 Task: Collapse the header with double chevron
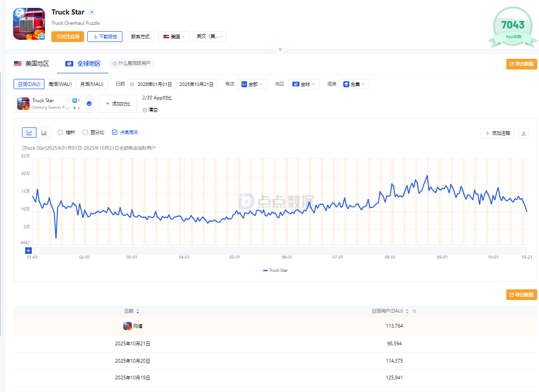280,49
